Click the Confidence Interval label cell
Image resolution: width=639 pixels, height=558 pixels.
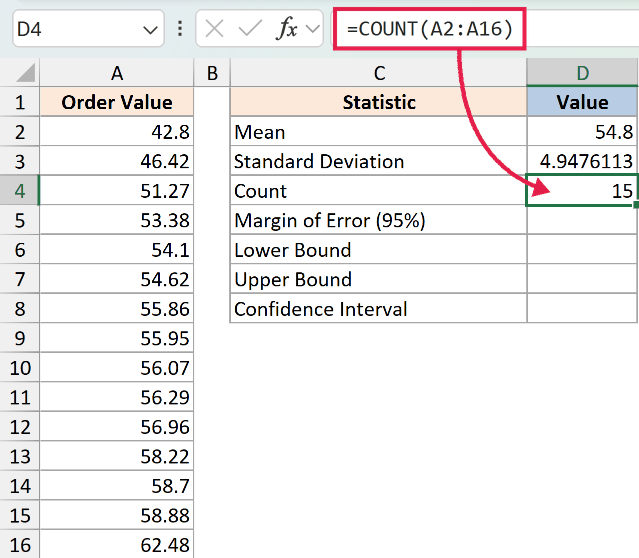(379, 309)
